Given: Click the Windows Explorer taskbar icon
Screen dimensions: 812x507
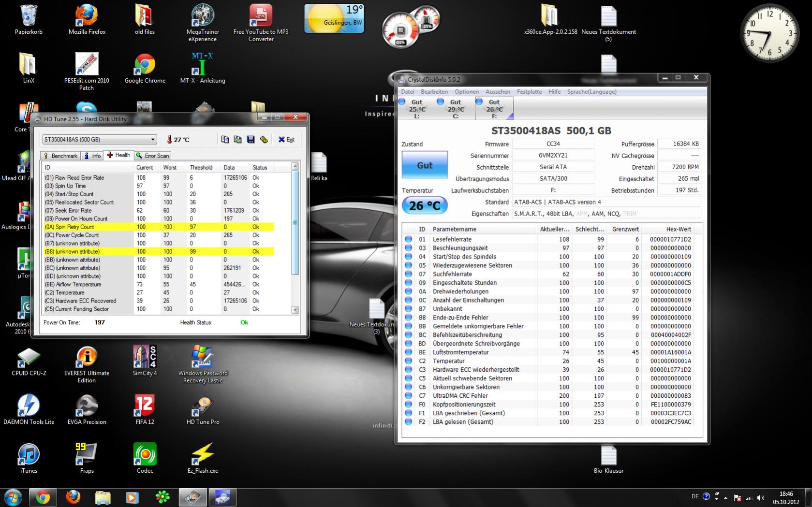Looking at the screenshot, I should [x=103, y=497].
